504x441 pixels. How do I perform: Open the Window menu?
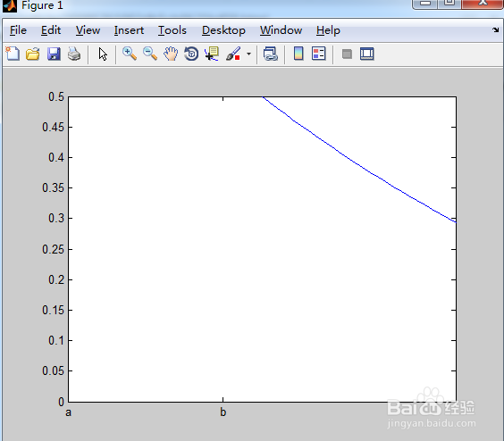pyautogui.click(x=281, y=30)
